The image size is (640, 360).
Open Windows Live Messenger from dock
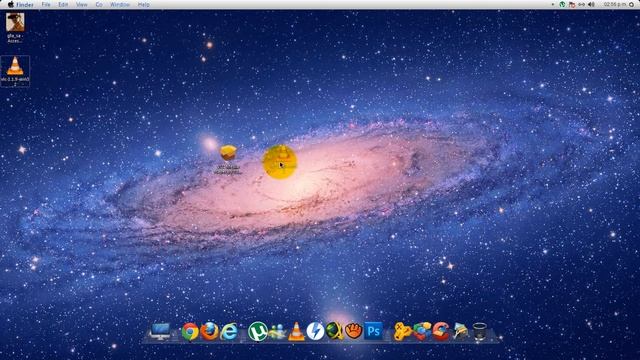coord(278,331)
